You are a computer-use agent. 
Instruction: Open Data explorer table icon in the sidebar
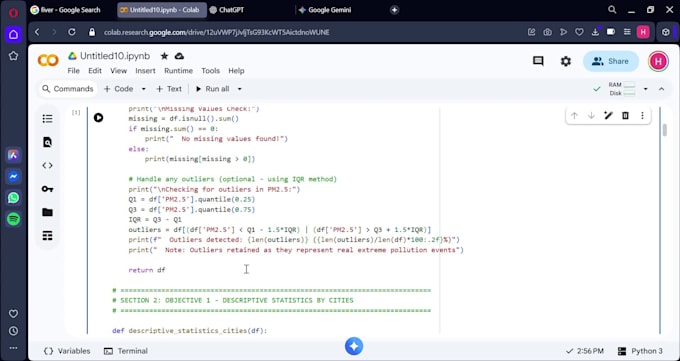point(47,236)
